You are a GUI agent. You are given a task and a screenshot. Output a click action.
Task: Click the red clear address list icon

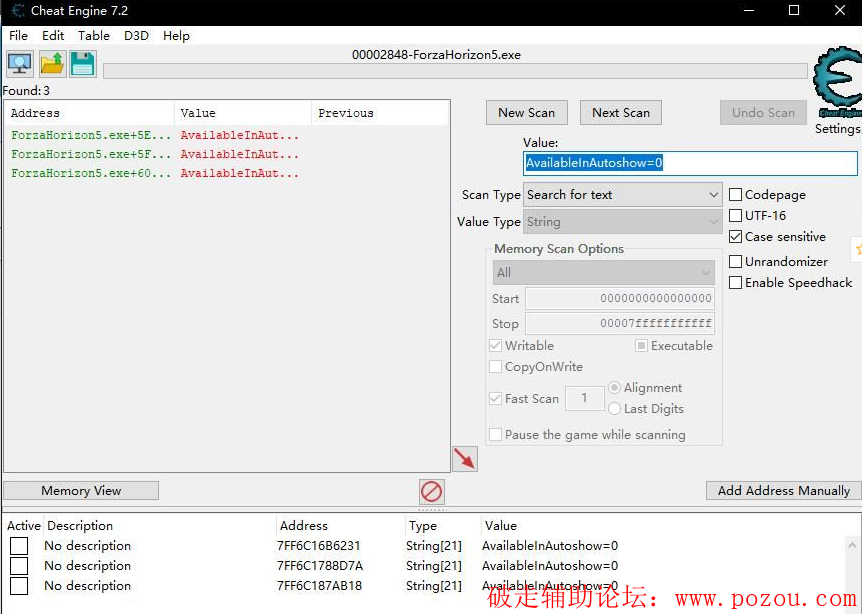pyautogui.click(x=431, y=491)
